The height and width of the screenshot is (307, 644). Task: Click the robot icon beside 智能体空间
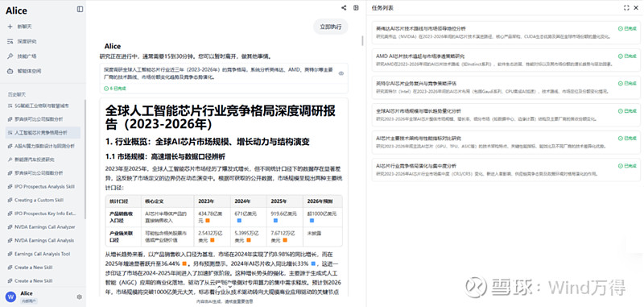tap(10, 71)
